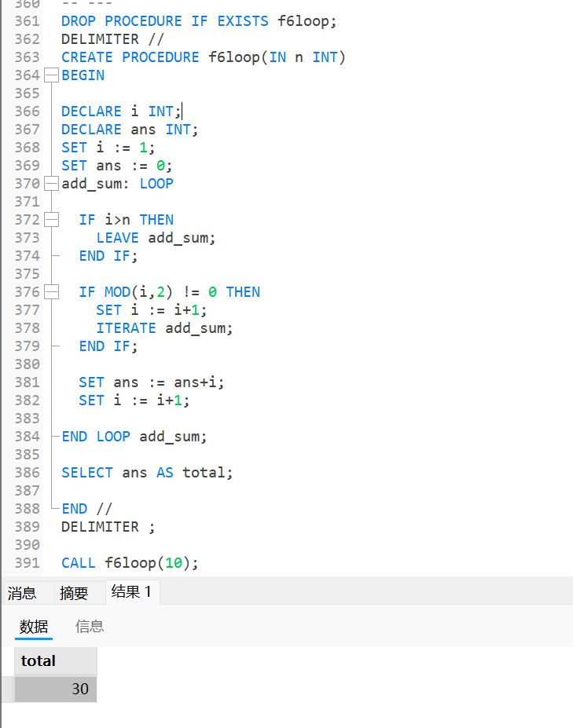
Task: Click line number 391 in the gutter
Action: coord(27,563)
